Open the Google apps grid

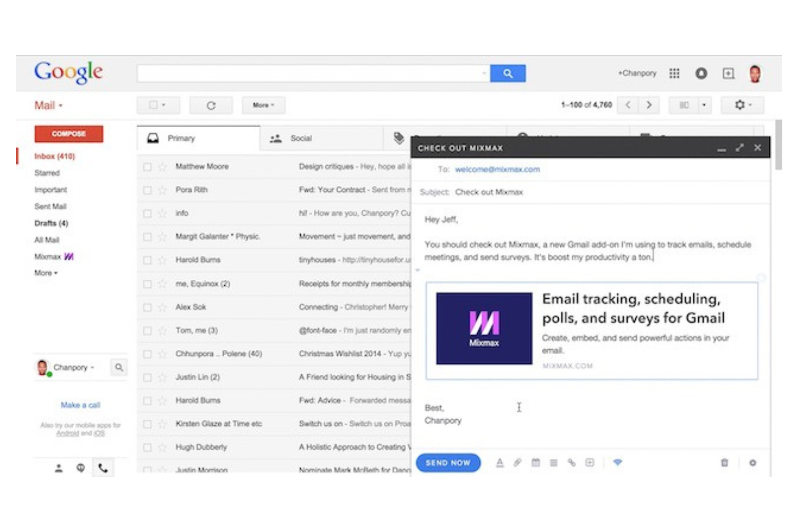point(674,73)
